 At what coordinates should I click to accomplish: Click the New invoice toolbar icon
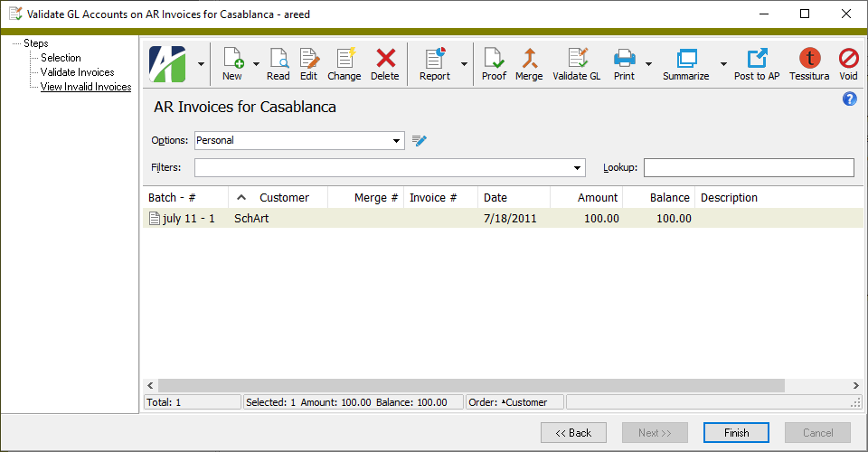[x=232, y=61]
